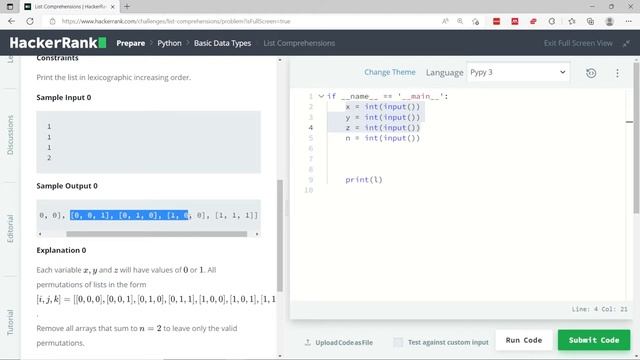
Task: Click the read aloud icon in address bar
Action: point(445,21)
